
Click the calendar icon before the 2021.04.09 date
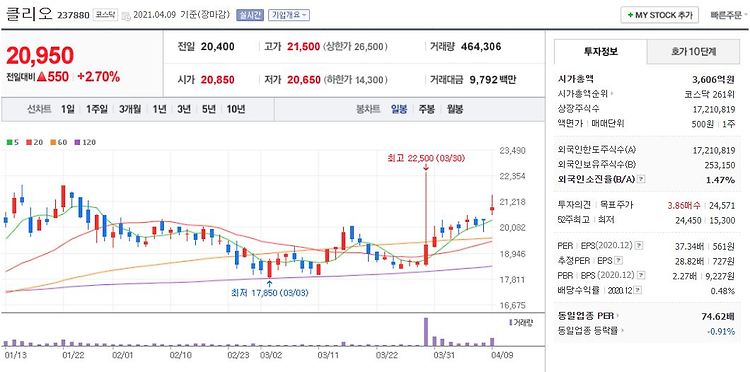[127, 16]
